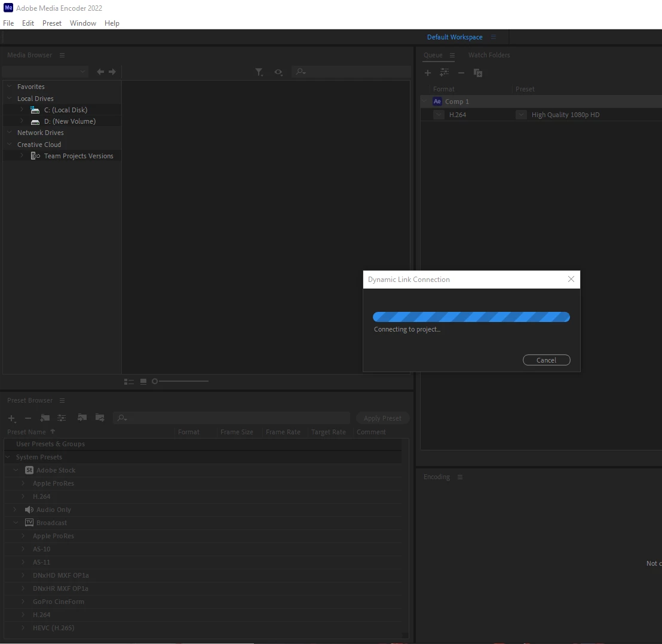Expand the Audio Only preset group
Image resolution: width=662 pixels, height=644 pixels.
pos(15,510)
